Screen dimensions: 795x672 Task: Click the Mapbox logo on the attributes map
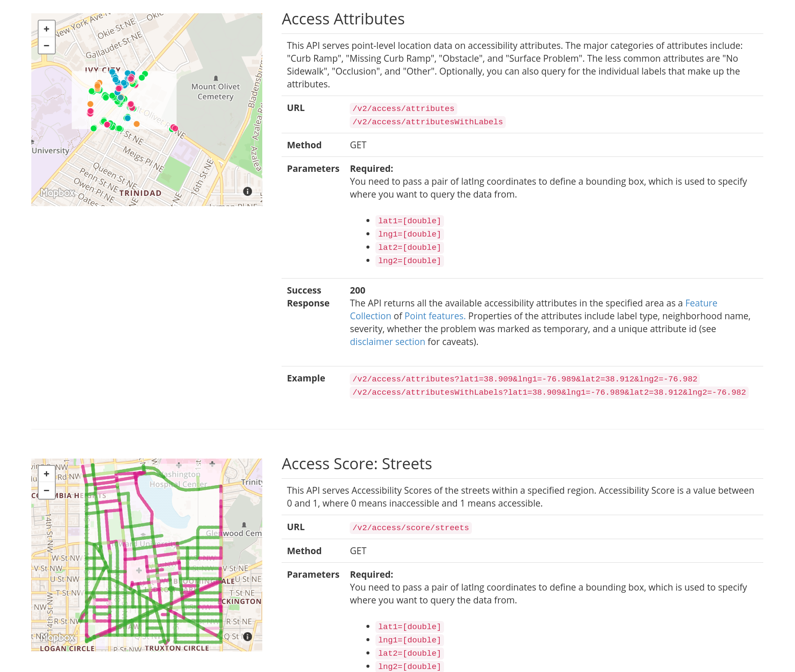58,193
